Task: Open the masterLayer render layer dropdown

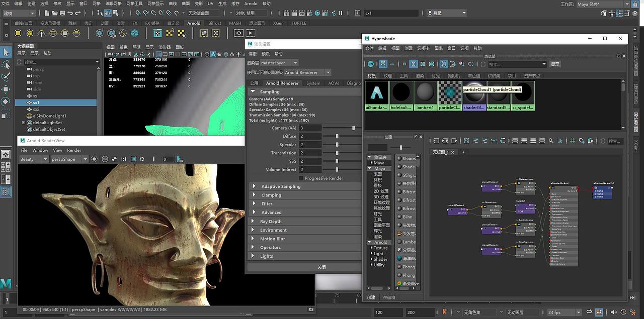Action: [279, 63]
